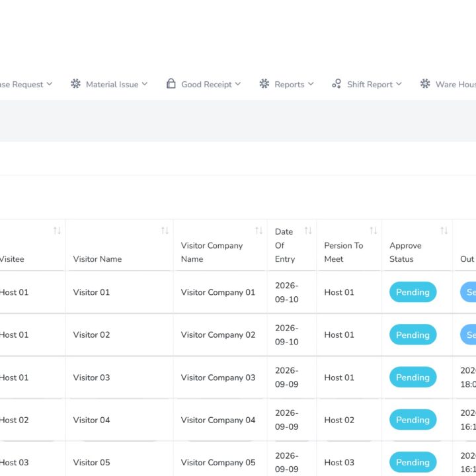Sort by Persion To Meet arrows

tap(373, 231)
